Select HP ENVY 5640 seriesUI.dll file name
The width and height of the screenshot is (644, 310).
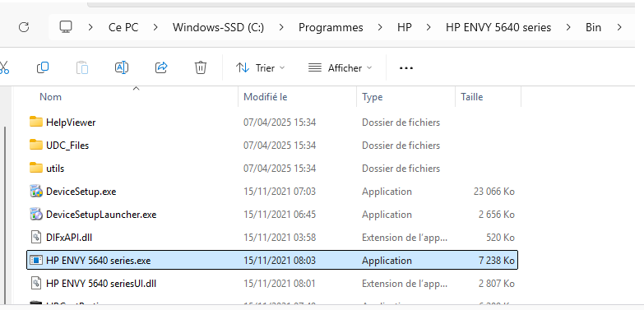click(101, 284)
